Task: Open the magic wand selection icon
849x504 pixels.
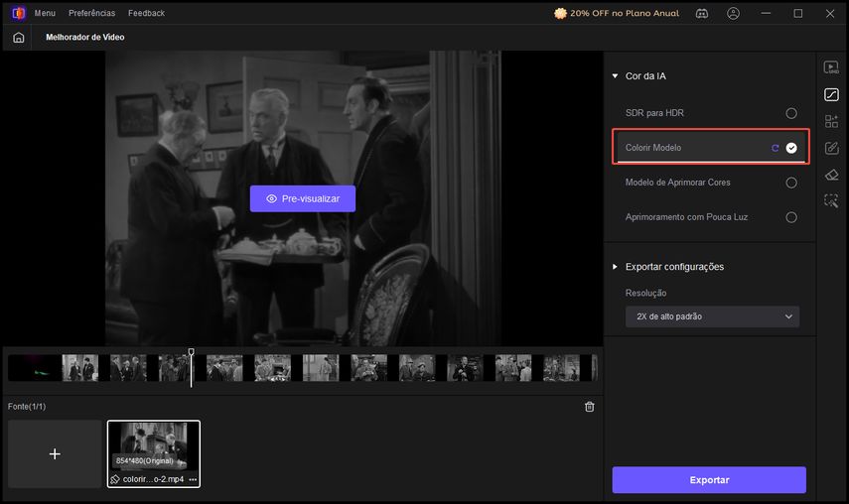Action: 831,201
